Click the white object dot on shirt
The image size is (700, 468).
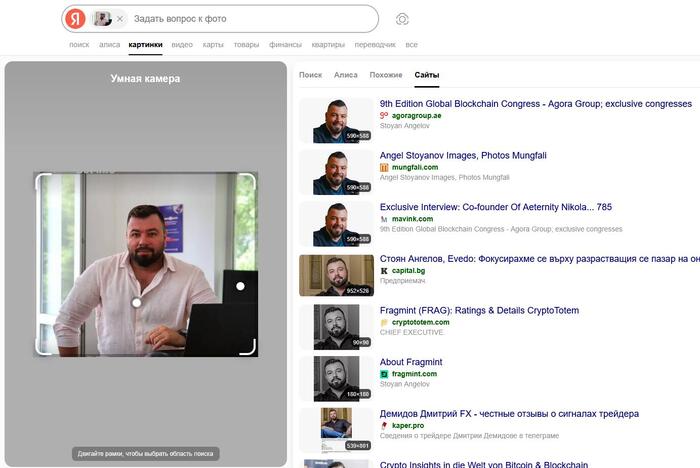136,302
